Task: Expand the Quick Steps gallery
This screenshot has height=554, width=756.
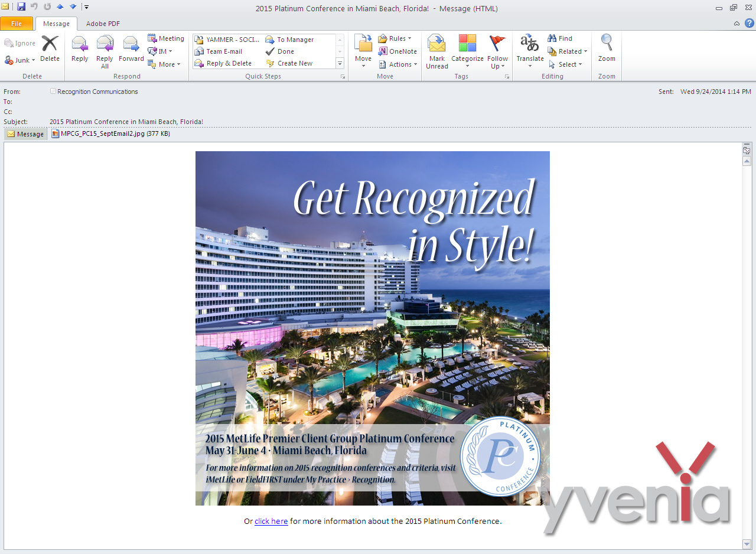Action: pyautogui.click(x=340, y=63)
